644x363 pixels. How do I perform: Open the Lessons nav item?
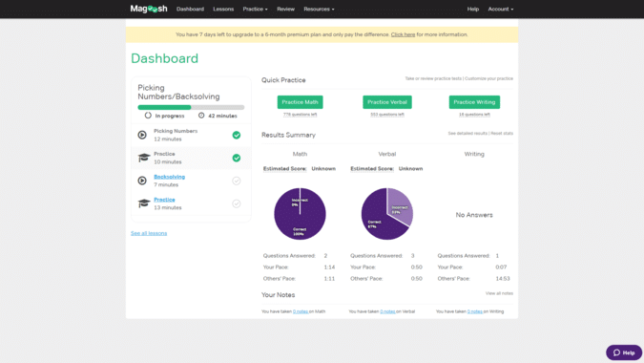[x=223, y=9]
